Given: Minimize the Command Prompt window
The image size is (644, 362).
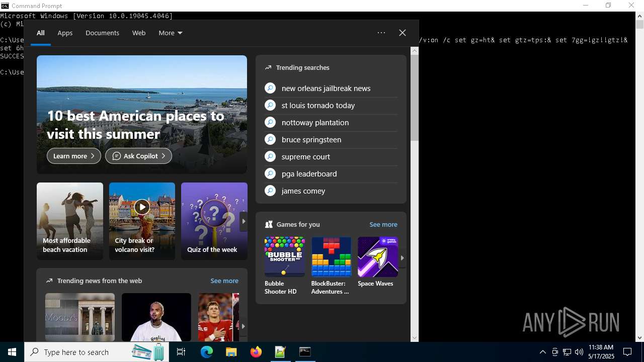Looking at the screenshot, I should pos(585,6).
